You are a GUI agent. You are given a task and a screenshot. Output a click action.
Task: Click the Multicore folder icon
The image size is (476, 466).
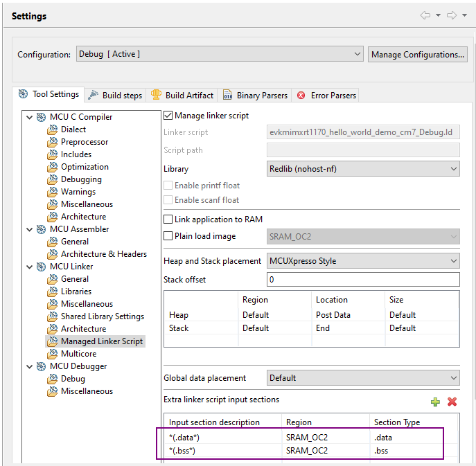pos(53,354)
